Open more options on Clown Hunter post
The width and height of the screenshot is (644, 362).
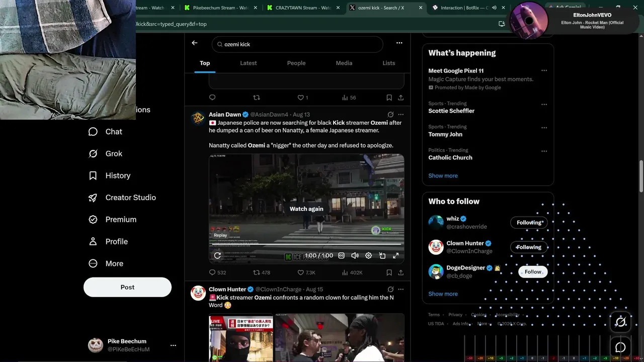pyautogui.click(x=400, y=290)
